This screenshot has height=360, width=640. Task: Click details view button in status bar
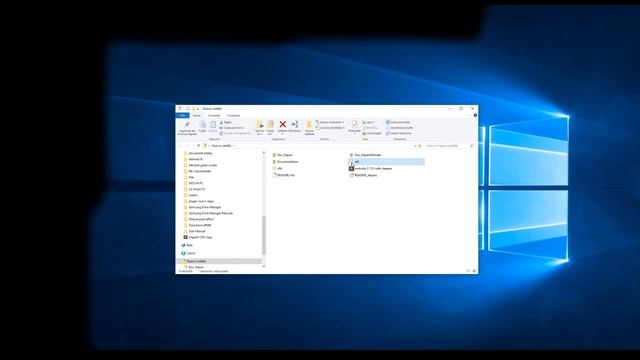pyautogui.click(x=469, y=271)
